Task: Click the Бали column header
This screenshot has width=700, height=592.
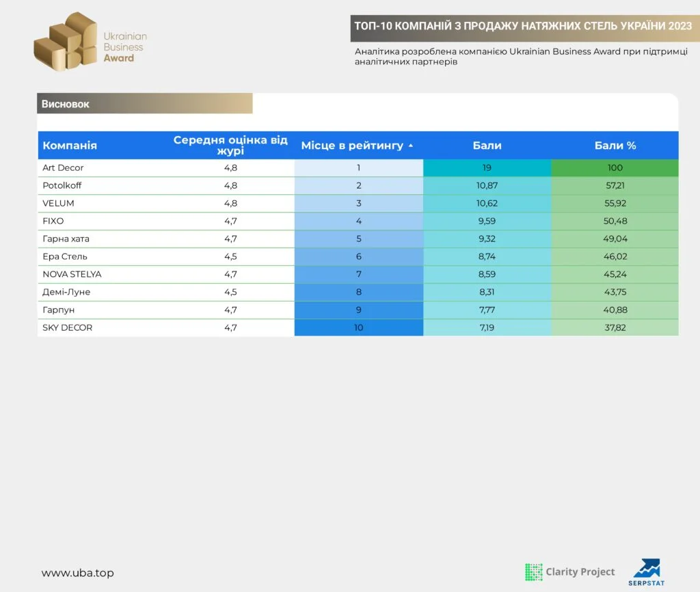Action: [x=487, y=146]
